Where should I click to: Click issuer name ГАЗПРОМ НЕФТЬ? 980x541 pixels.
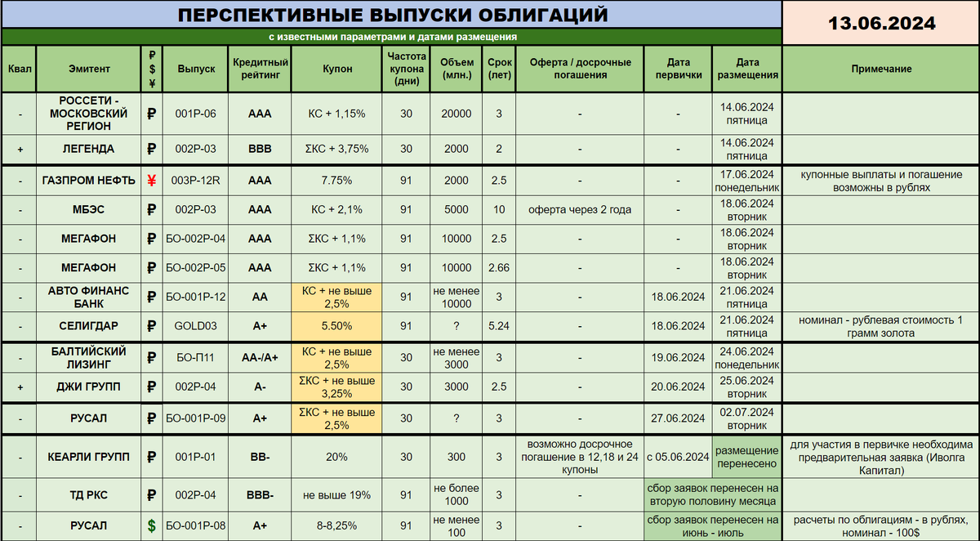point(89,181)
